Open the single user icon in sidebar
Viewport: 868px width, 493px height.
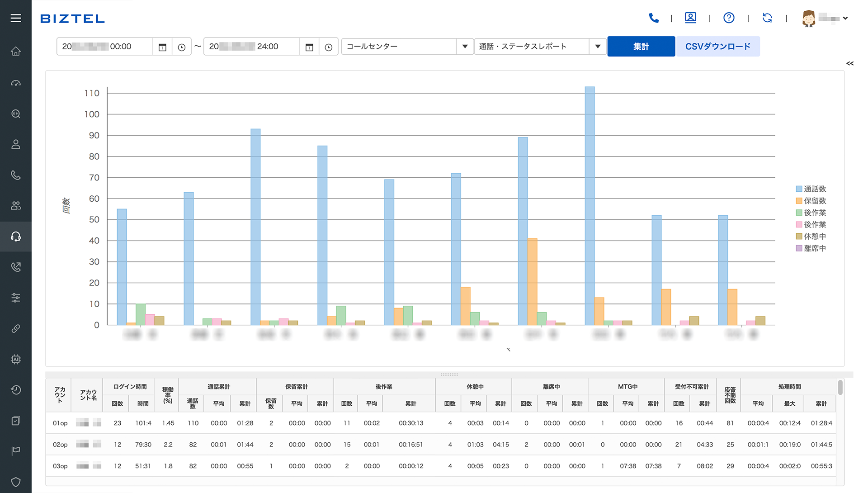click(x=16, y=144)
